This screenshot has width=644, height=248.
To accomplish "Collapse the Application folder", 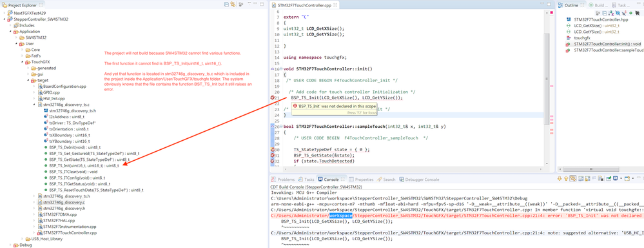I will pos(11,31).
